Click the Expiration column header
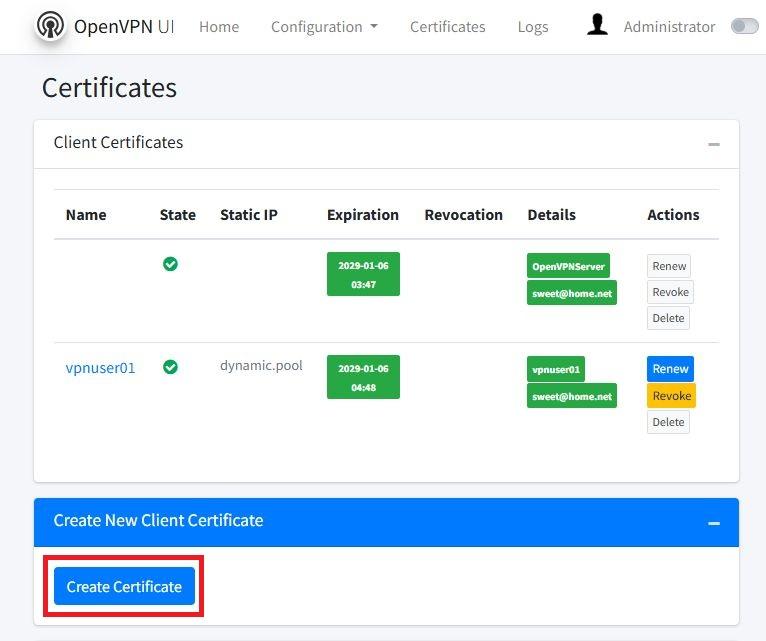Viewport: 766px width, 641px height. [363, 215]
